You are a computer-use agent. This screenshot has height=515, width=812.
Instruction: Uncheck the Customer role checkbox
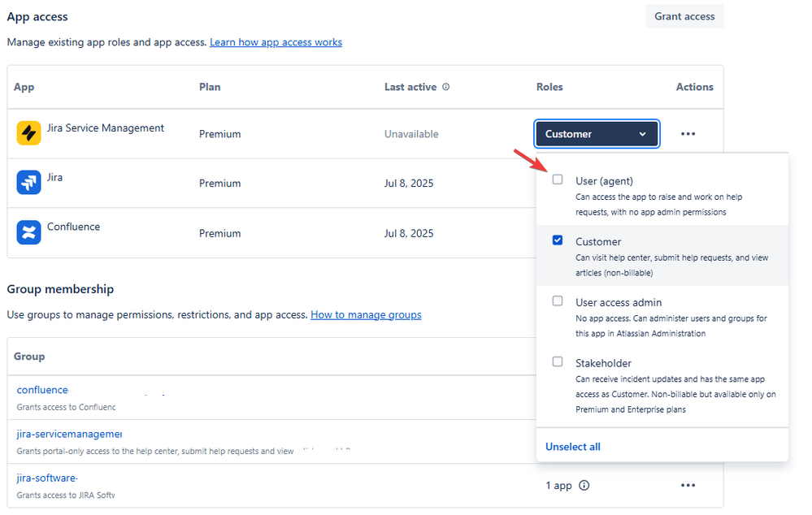click(558, 240)
